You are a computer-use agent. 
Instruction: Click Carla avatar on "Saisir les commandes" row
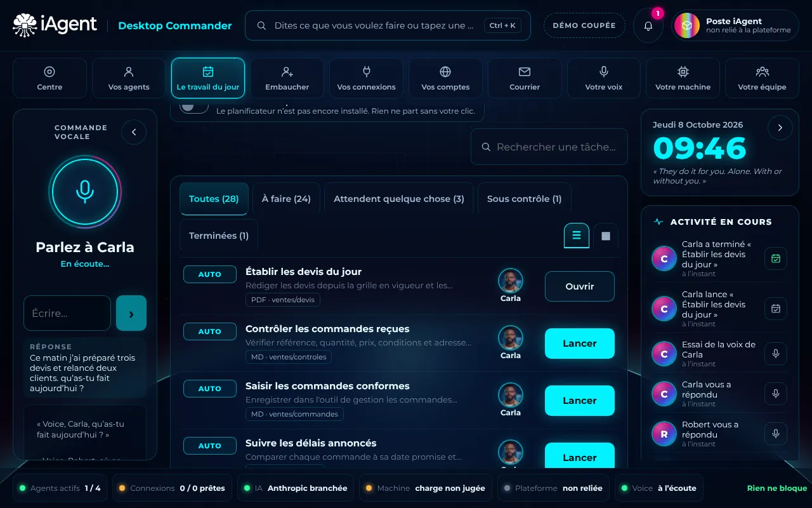(x=511, y=395)
